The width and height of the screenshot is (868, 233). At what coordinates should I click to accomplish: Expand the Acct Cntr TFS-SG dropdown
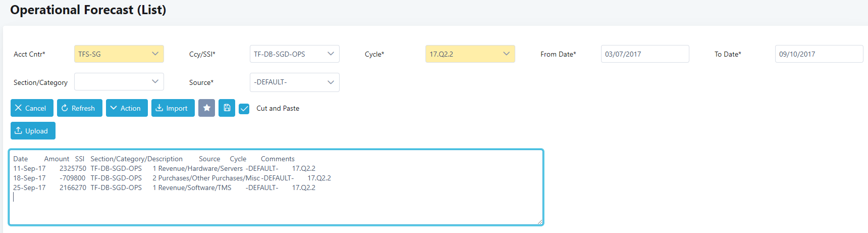[x=119, y=54]
